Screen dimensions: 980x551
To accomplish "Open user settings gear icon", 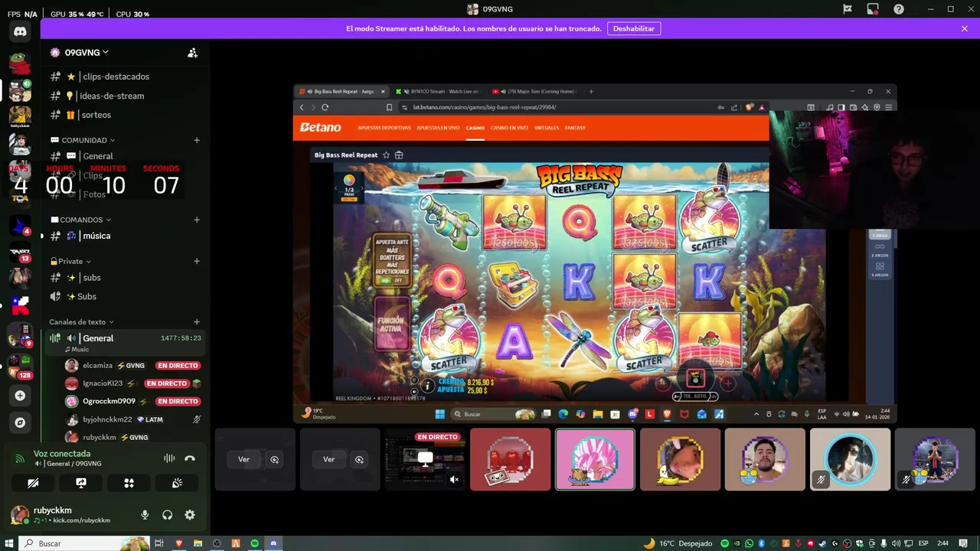I will click(190, 515).
